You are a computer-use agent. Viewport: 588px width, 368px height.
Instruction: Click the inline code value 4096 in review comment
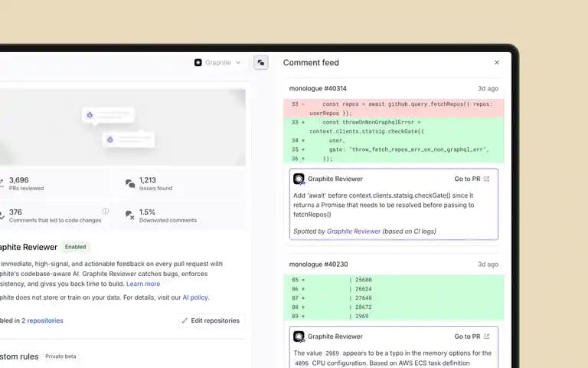coord(302,363)
